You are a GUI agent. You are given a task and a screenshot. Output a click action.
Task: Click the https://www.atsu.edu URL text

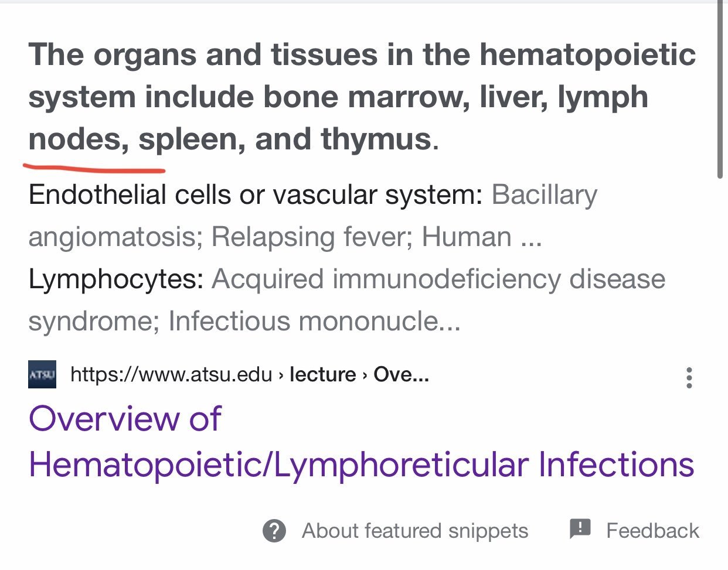(171, 374)
